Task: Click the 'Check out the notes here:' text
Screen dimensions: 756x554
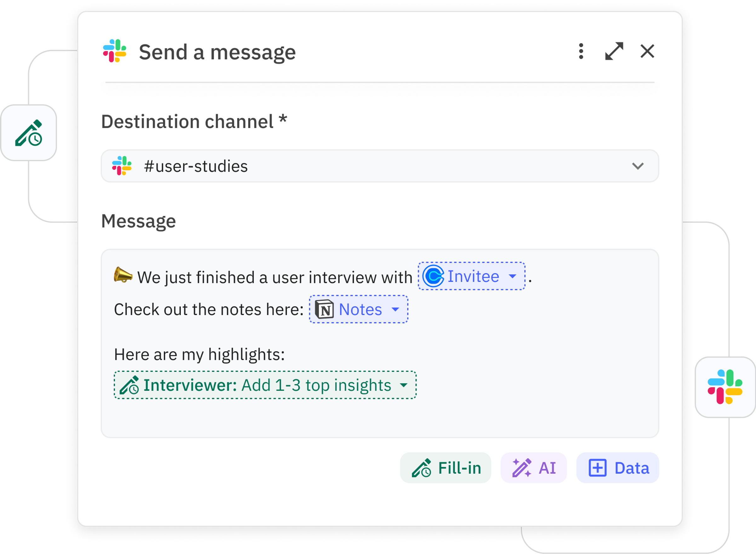Action: point(209,309)
